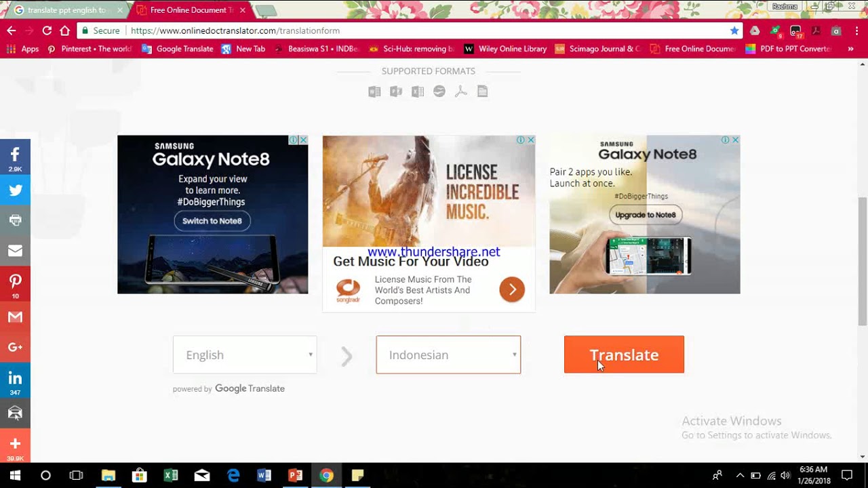Screen dimensions: 868x488
Task: Share page via Gmail sidebar icon
Action: click(15, 317)
